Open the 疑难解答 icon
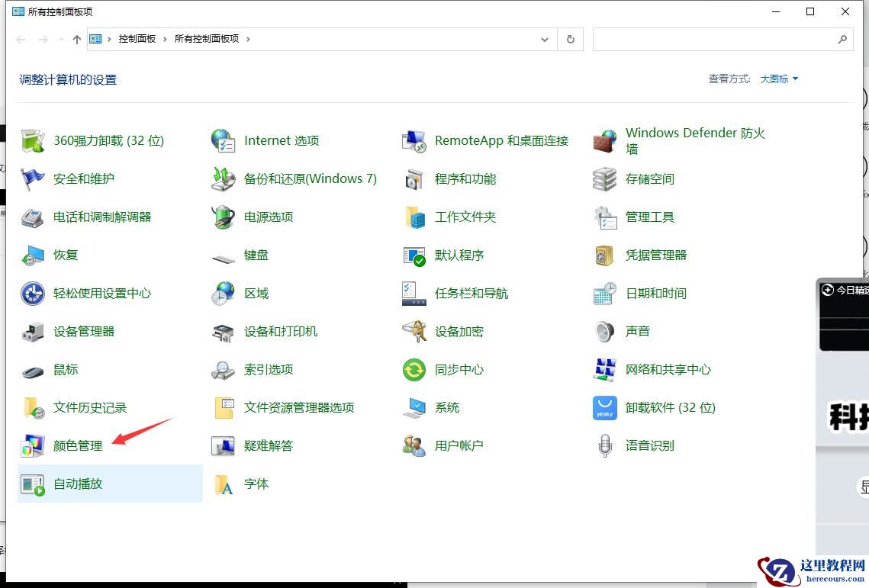This screenshot has height=588, width=869. coord(224,446)
